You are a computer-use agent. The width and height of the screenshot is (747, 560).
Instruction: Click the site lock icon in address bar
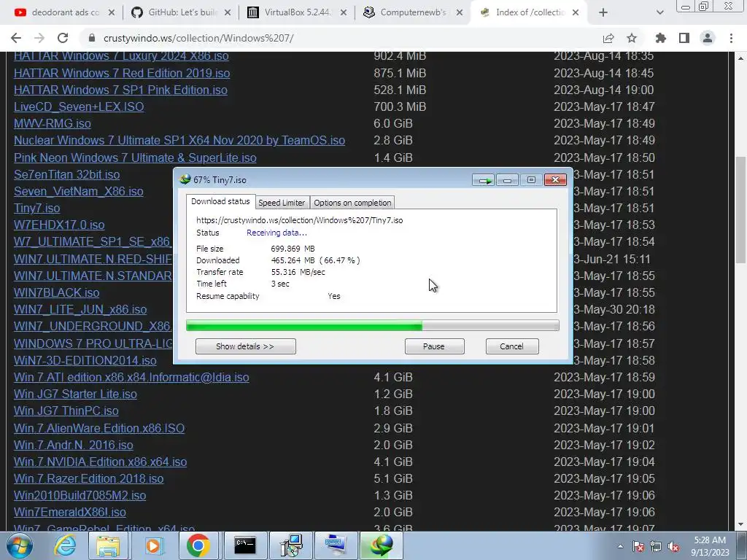tap(92, 38)
